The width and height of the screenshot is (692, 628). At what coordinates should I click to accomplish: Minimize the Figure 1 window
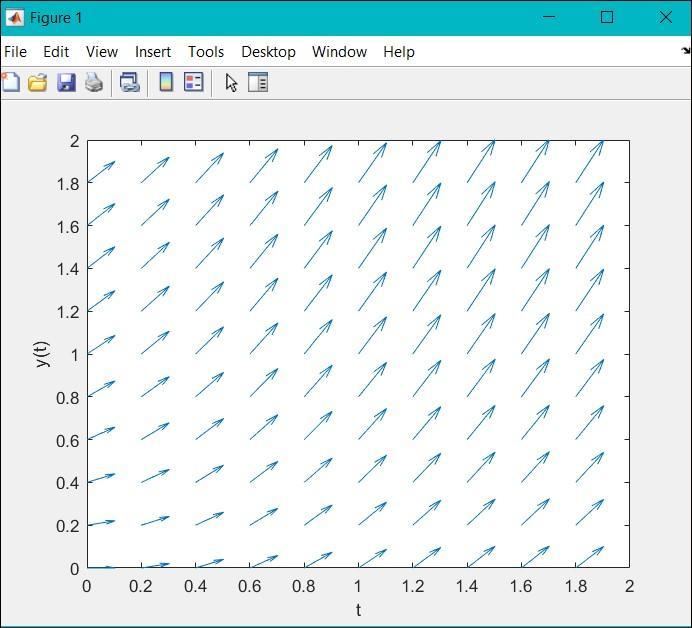tap(549, 17)
